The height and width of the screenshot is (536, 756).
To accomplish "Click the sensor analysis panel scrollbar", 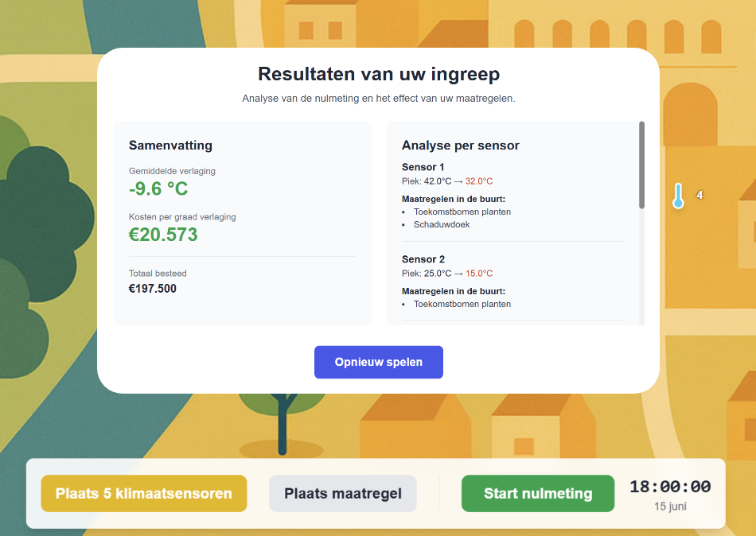I will tap(641, 165).
